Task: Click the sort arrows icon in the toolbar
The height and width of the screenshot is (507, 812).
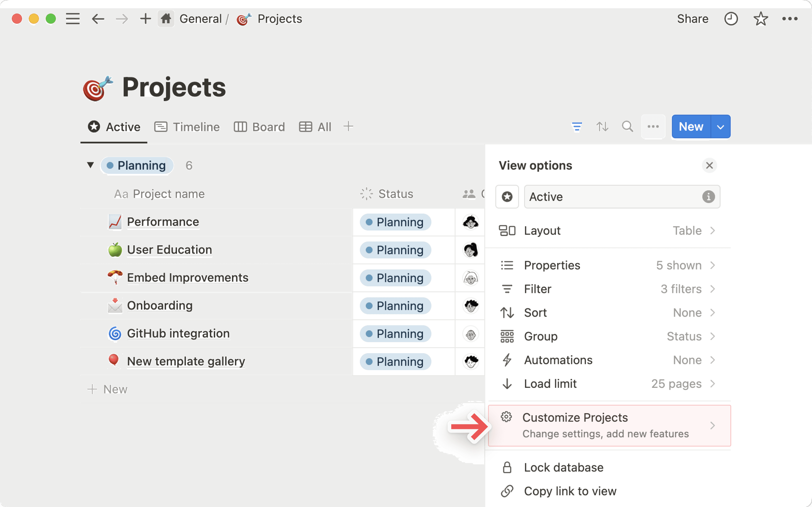Action: (x=602, y=127)
